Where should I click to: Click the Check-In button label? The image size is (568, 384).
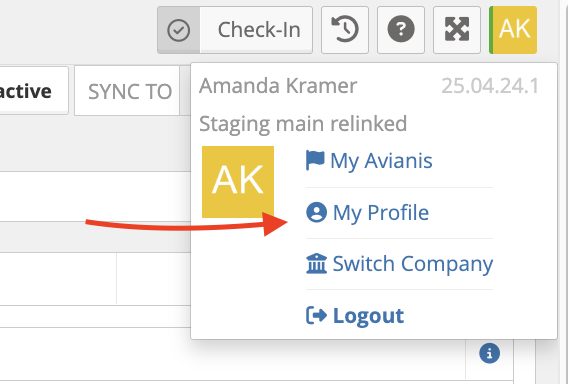[259, 30]
